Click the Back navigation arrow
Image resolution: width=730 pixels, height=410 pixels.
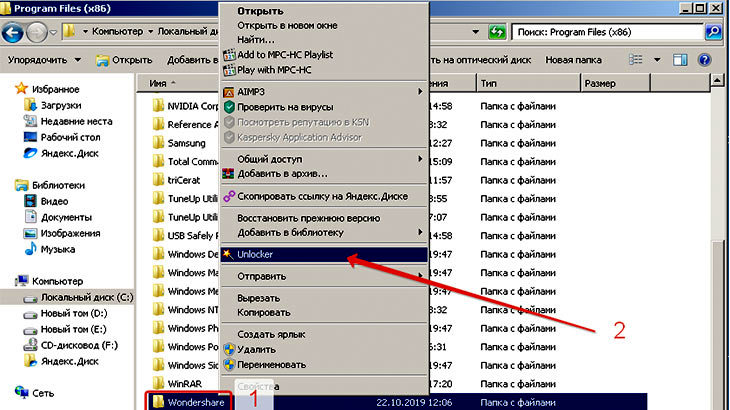tap(12, 33)
